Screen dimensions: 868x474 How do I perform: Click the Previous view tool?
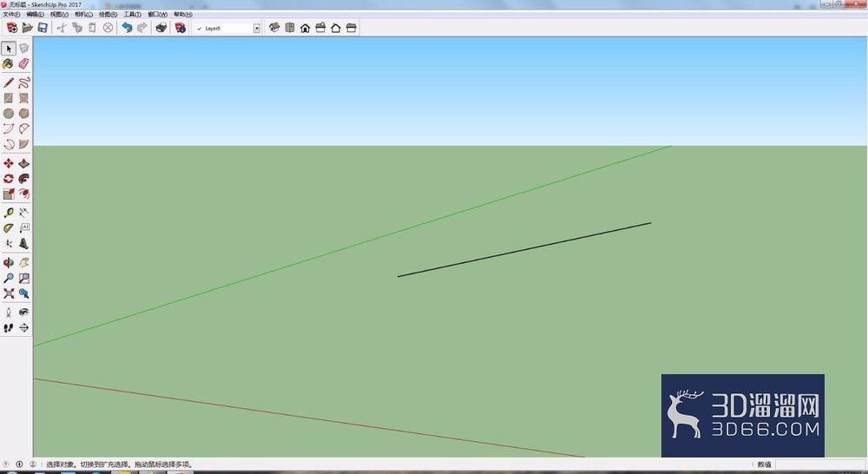(23, 293)
